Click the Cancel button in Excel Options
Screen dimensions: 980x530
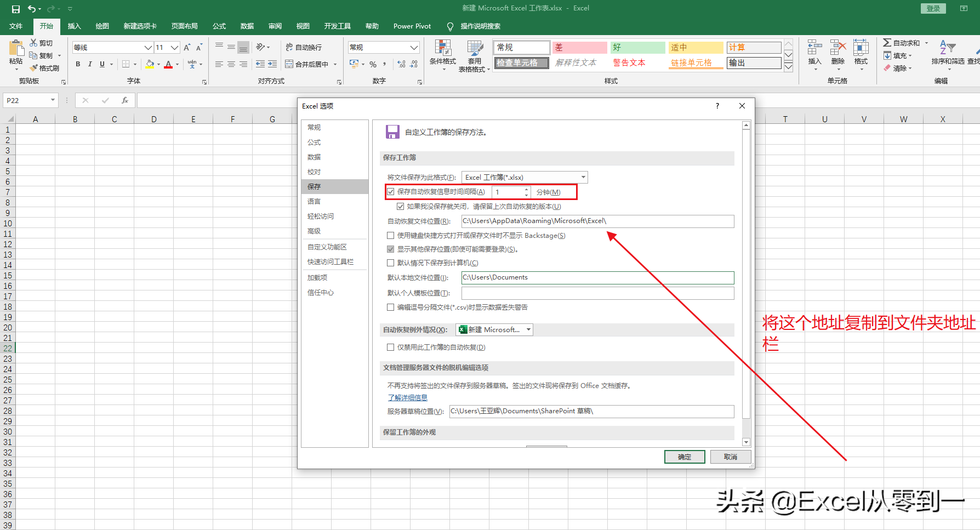pyautogui.click(x=731, y=457)
